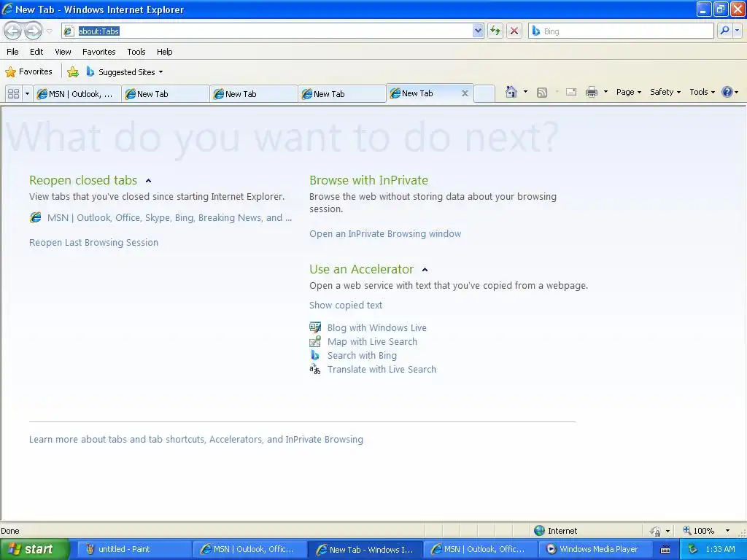
Task: Click Show copied text link
Action: (x=345, y=306)
